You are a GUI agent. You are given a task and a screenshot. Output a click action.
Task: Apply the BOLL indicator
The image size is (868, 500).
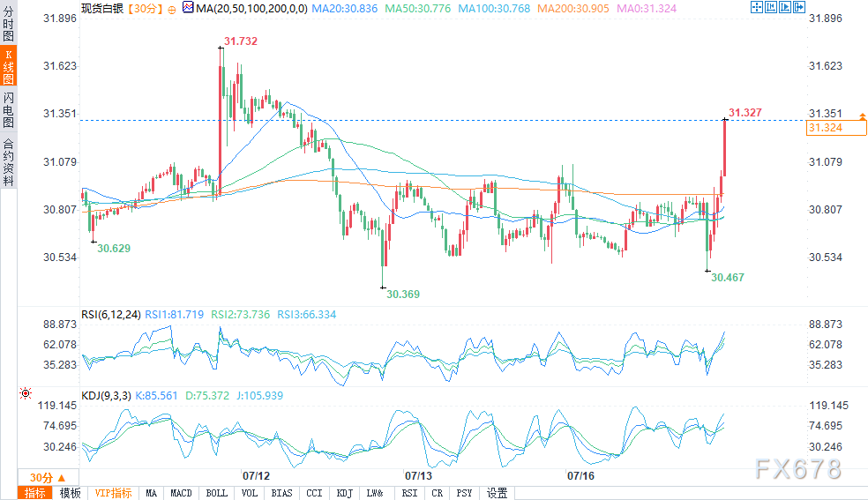[x=216, y=493]
